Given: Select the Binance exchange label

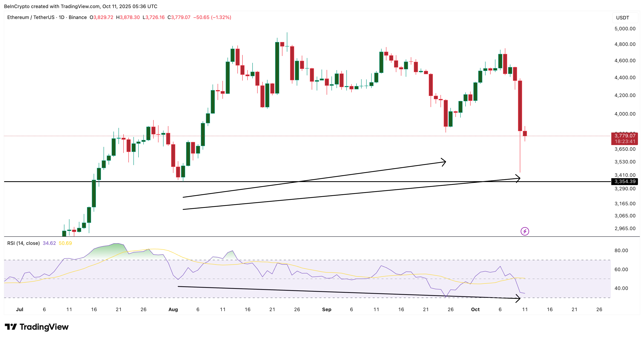Looking at the screenshot, I should 78,18.
